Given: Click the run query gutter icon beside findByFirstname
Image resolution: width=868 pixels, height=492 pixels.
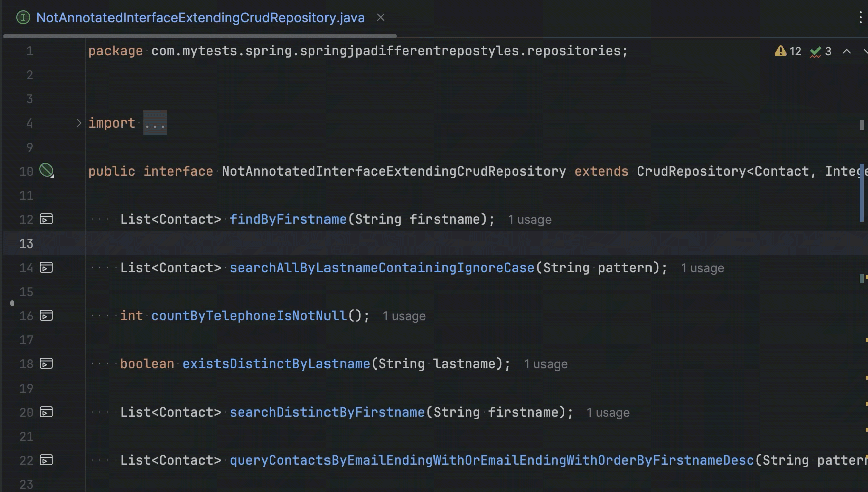Looking at the screenshot, I should click(46, 219).
